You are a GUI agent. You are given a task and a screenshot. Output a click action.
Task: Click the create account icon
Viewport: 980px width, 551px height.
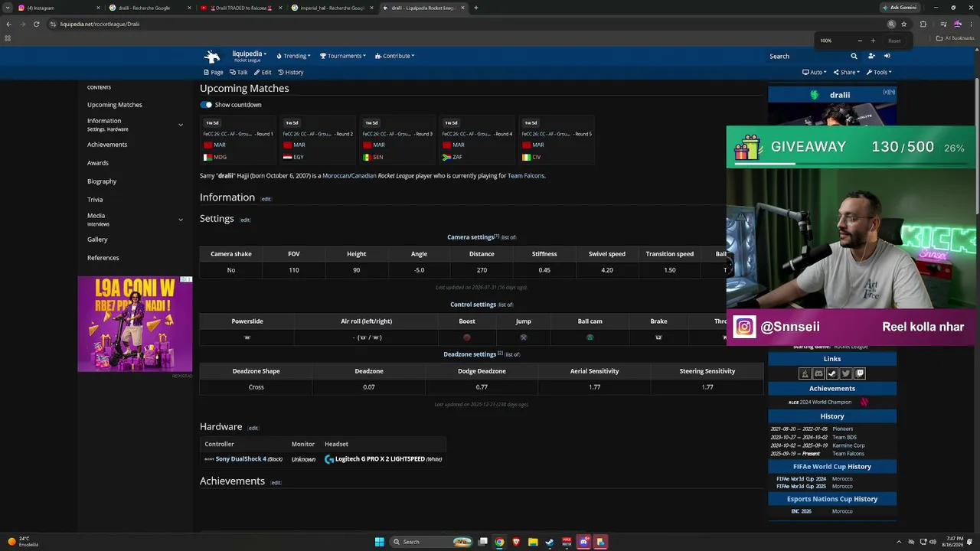(871, 56)
